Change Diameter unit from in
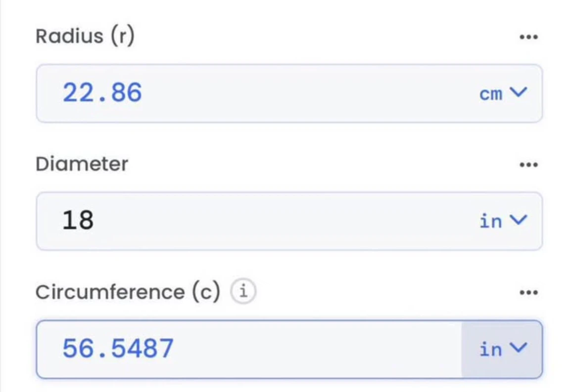 pyautogui.click(x=503, y=221)
